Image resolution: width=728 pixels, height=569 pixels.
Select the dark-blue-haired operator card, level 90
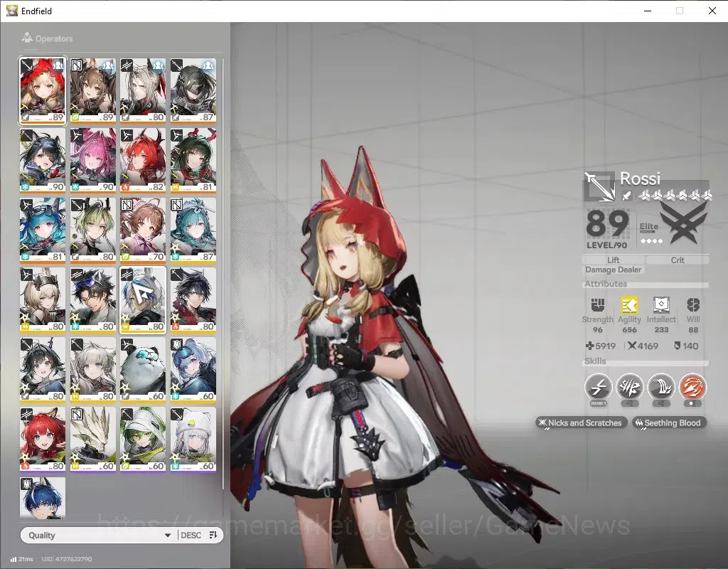click(43, 161)
